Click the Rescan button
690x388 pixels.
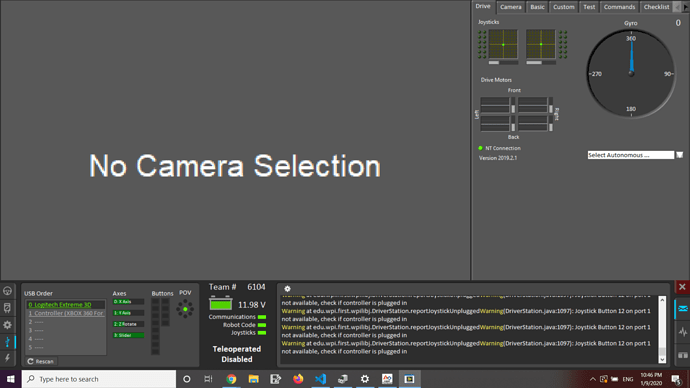click(x=40, y=361)
